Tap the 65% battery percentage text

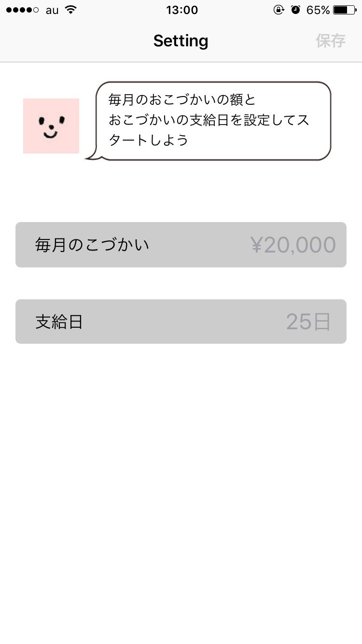pos(318,10)
